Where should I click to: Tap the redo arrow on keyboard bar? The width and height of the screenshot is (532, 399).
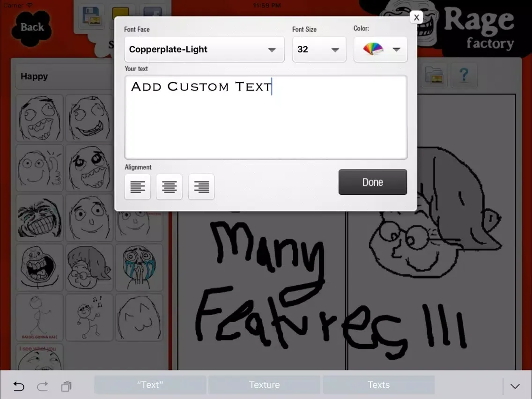coord(43,386)
